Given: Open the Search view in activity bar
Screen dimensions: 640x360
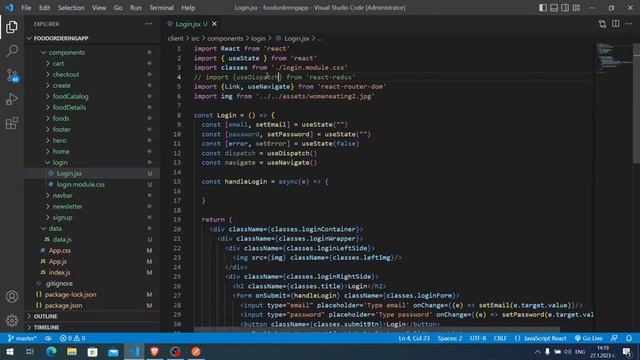Looking at the screenshot, I should [12, 51].
